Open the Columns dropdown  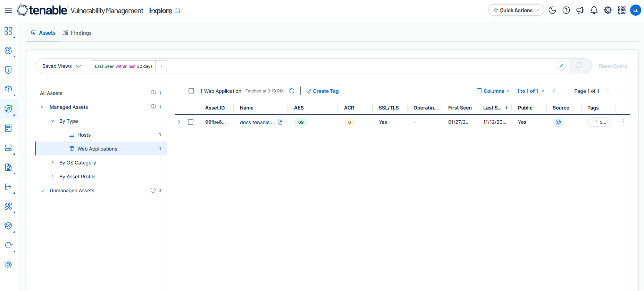493,91
